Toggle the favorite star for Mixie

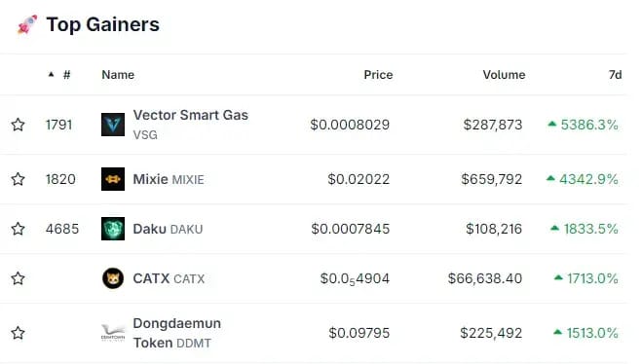18,179
